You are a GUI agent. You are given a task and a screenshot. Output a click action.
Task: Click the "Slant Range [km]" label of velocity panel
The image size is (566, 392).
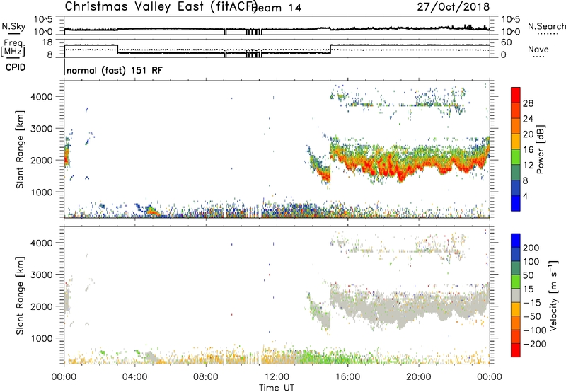(20, 296)
